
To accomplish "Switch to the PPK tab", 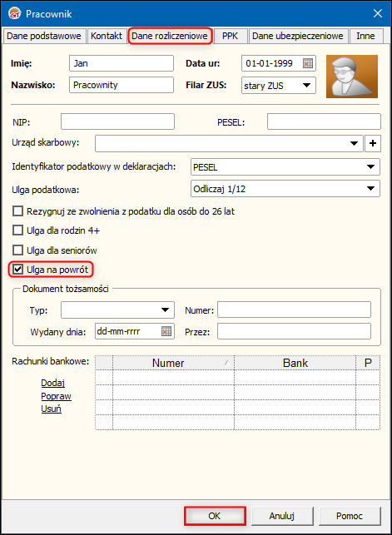I will [230, 36].
